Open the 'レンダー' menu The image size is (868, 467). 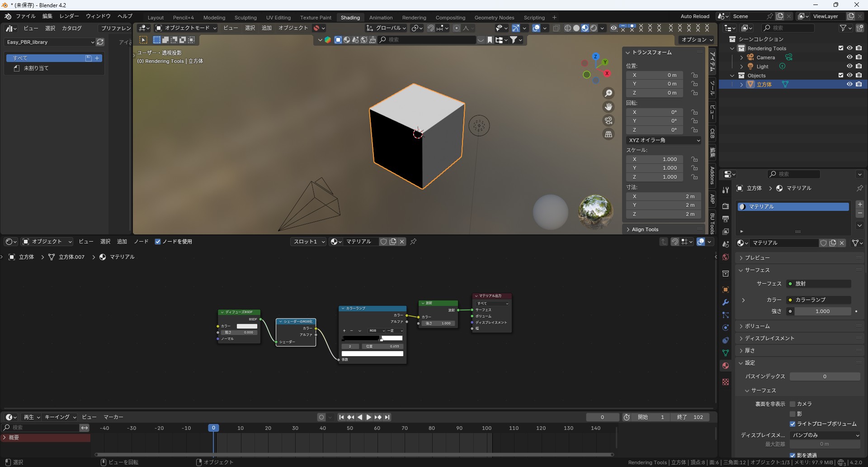click(69, 16)
